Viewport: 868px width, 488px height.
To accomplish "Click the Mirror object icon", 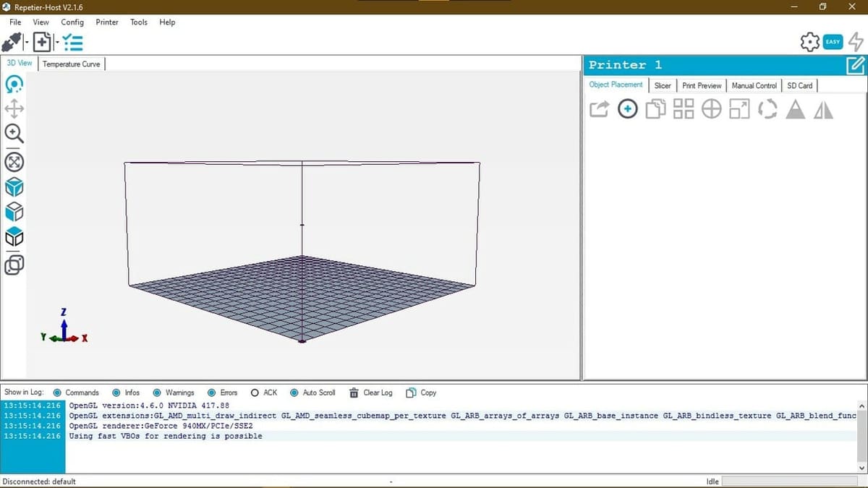I will [x=823, y=109].
